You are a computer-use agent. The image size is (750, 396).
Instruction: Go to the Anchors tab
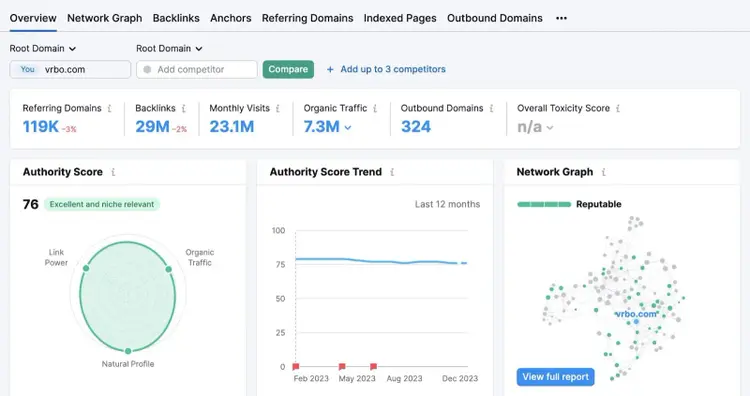coord(231,18)
